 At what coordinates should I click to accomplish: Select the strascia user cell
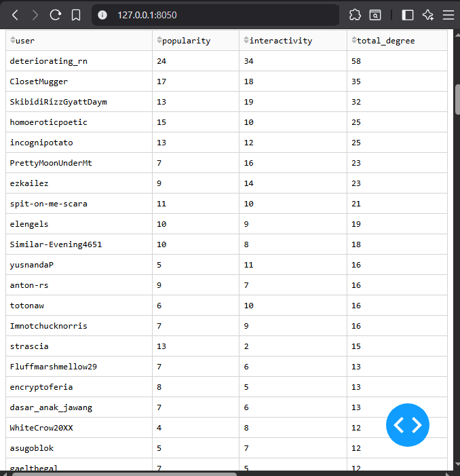[x=79, y=346]
